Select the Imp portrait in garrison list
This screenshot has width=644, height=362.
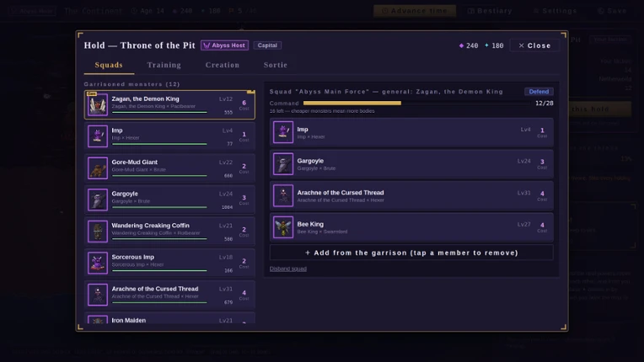coord(98,136)
